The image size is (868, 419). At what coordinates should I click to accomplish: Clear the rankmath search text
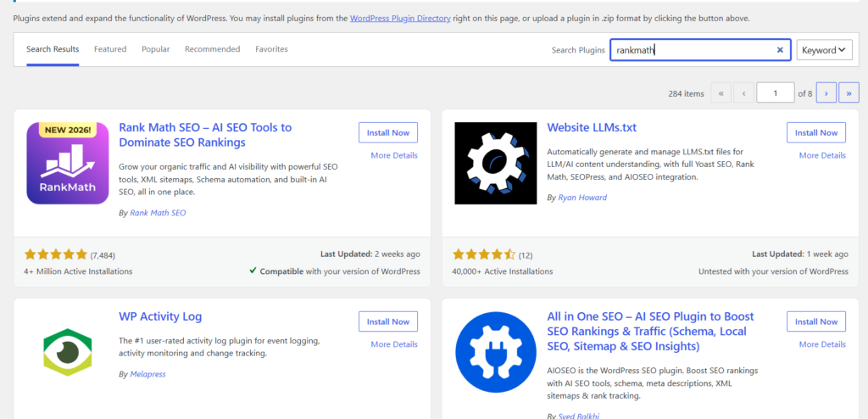pyautogui.click(x=780, y=50)
